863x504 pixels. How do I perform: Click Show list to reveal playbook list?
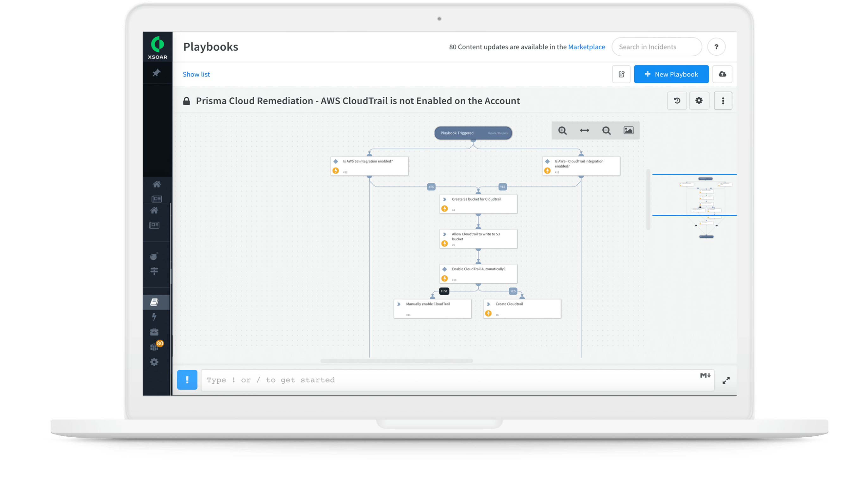pyautogui.click(x=196, y=74)
